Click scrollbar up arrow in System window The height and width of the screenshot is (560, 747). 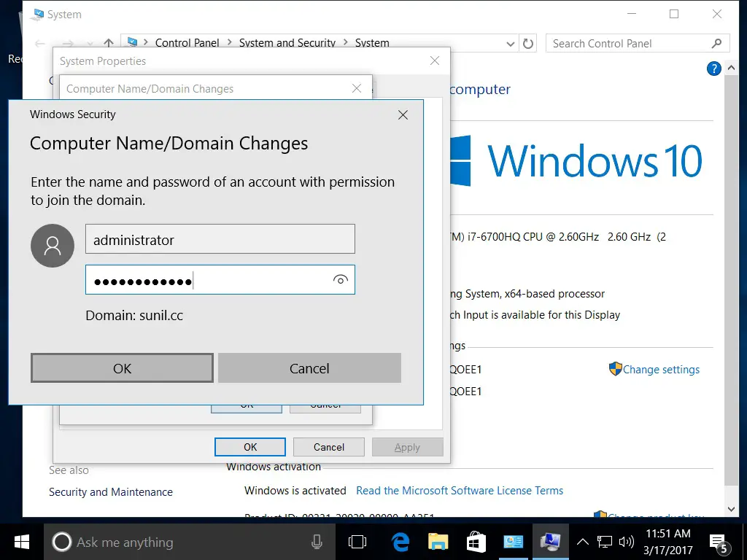[x=731, y=68]
